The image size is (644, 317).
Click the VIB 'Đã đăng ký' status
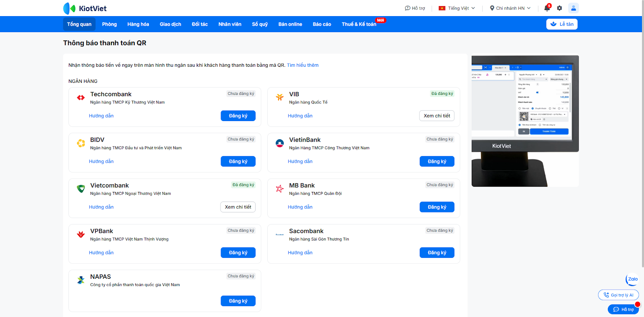point(442,94)
